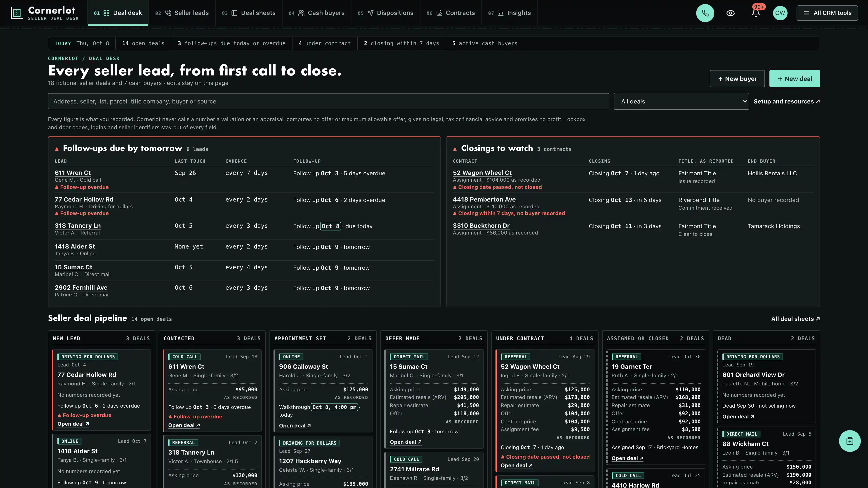Open All deal sheets link

[x=795, y=319]
